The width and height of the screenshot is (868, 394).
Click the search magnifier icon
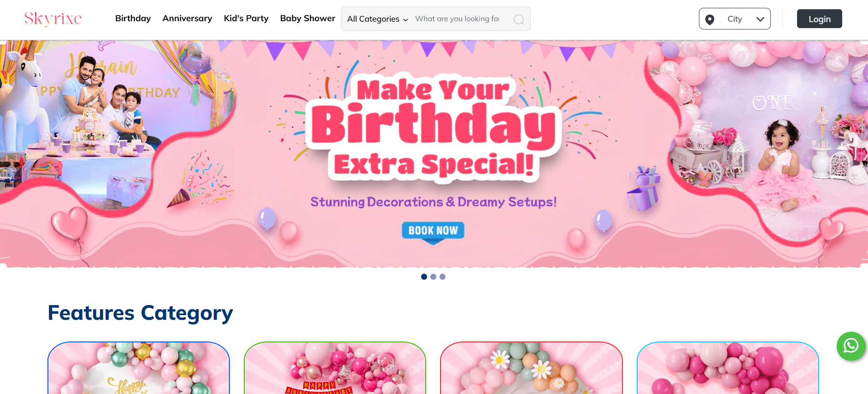519,19
